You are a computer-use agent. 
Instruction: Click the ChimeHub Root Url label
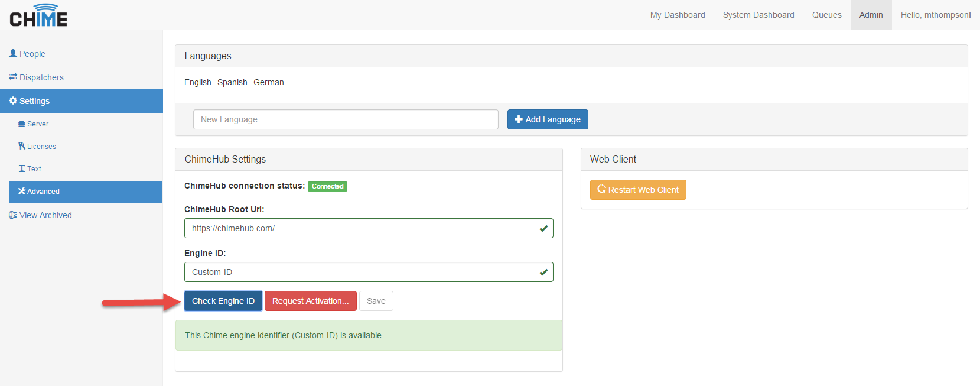coord(224,209)
